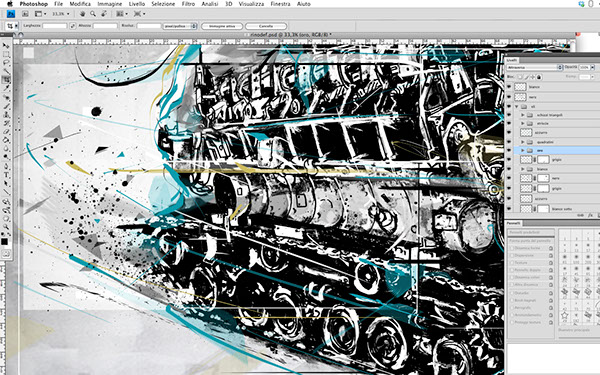
Task: Click the lock all icon in Livelli
Action: 539,77
